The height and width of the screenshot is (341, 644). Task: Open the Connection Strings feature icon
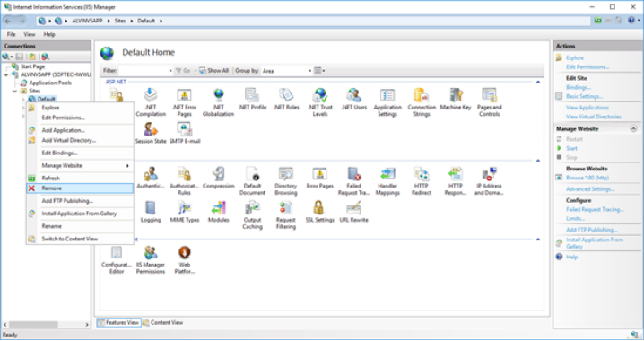point(422,102)
